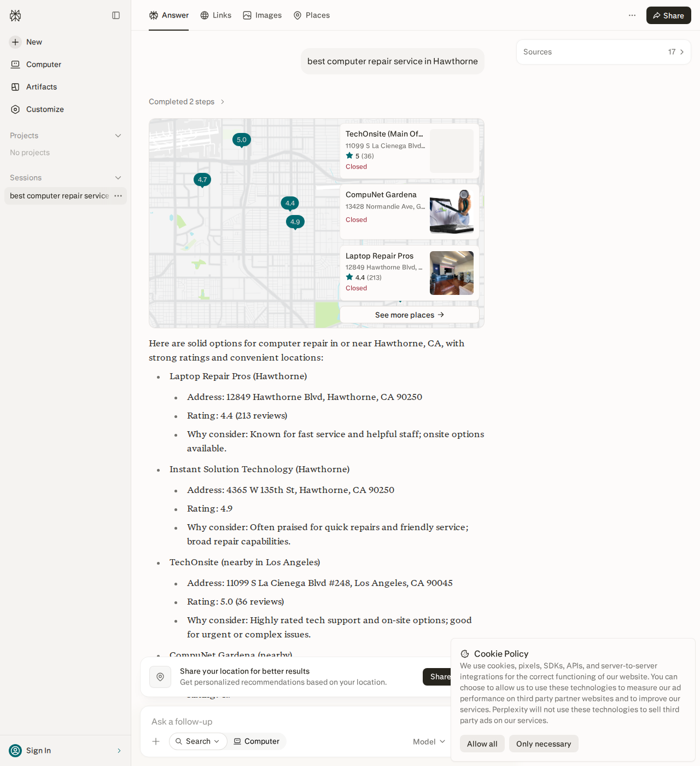Open the Model selector dropdown
The width and height of the screenshot is (700, 766).
pyautogui.click(x=429, y=741)
